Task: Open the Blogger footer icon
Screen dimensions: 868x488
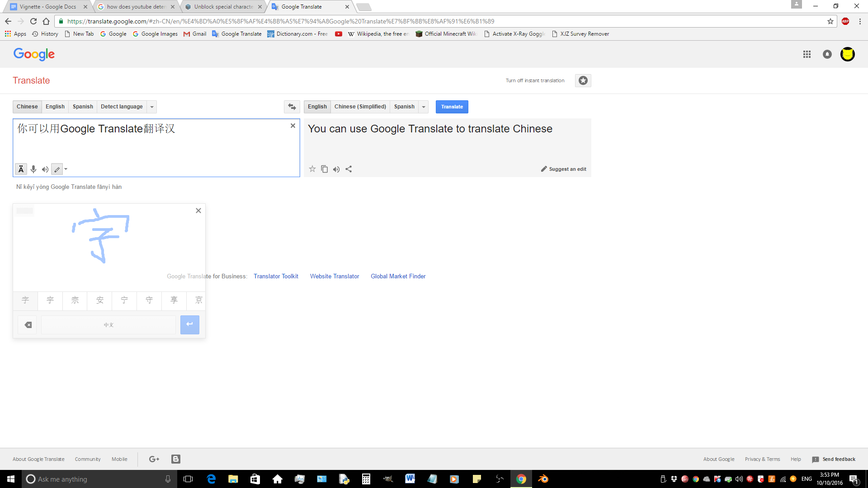Action: pyautogui.click(x=176, y=459)
